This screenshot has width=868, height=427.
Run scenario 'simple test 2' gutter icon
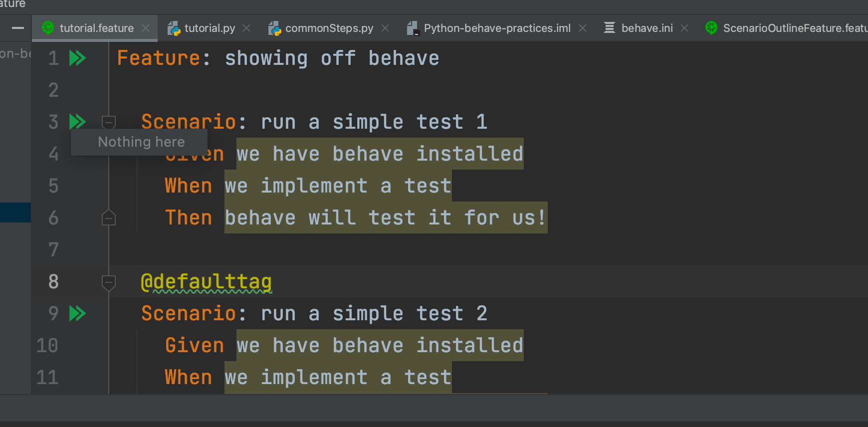click(77, 313)
